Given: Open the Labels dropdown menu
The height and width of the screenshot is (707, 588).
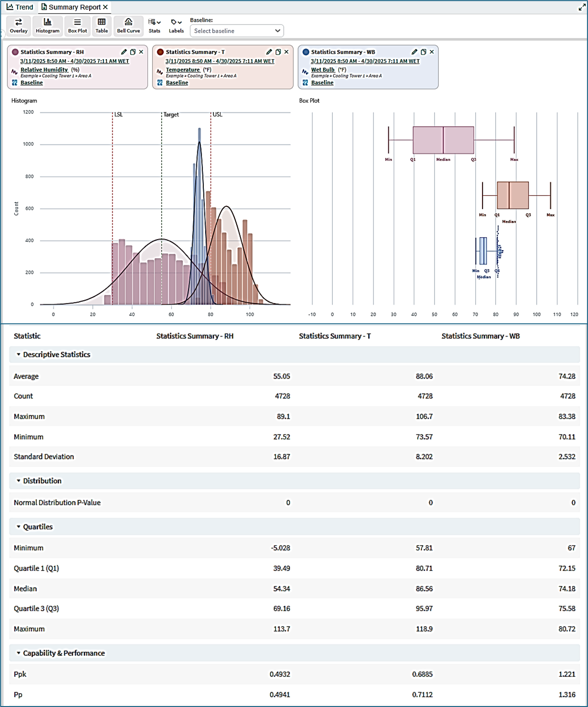Looking at the screenshot, I should (176, 25).
